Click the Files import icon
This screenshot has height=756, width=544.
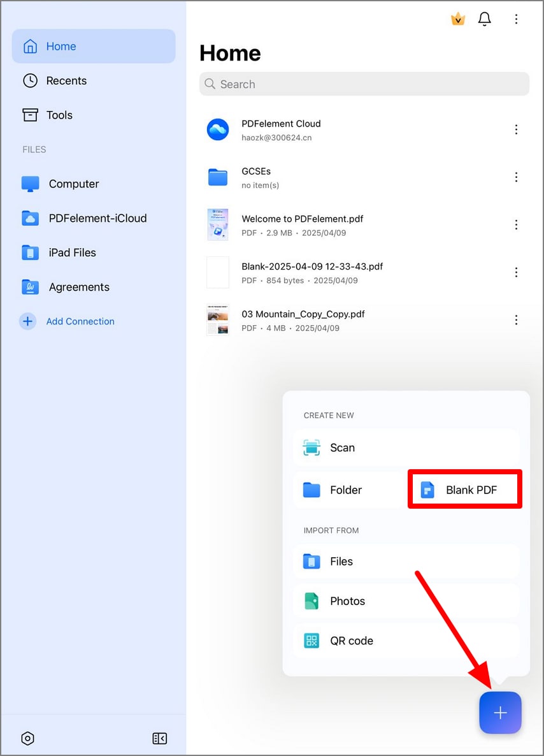311,561
